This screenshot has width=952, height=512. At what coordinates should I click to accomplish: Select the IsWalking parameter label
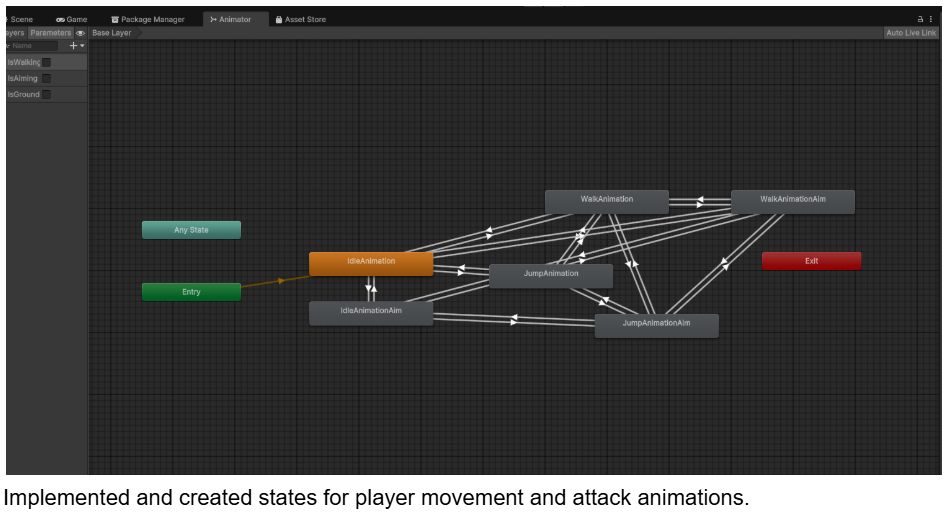pos(24,62)
